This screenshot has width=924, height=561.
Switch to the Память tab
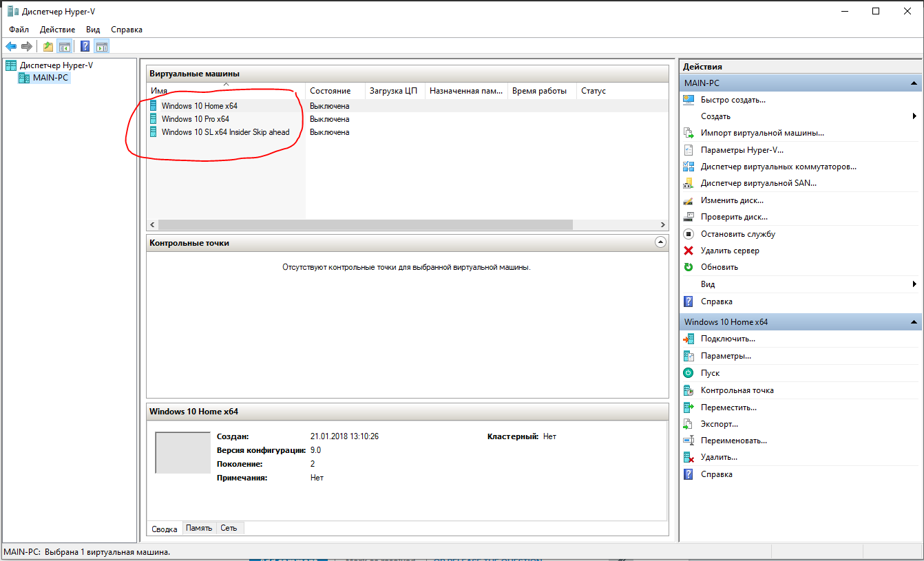tap(199, 528)
